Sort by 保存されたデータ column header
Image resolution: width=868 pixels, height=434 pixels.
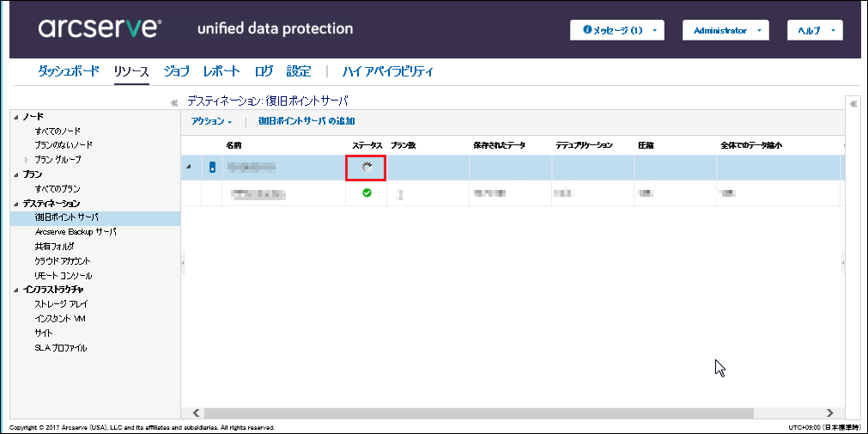coord(500,145)
